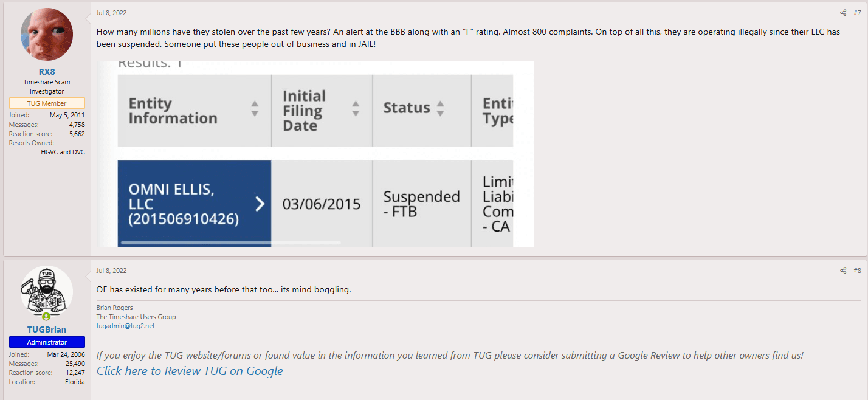Image resolution: width=868 pixels, height=400 pixels.
Task: Open the embedded entity search screenshot
Action: tap(315, 154)
